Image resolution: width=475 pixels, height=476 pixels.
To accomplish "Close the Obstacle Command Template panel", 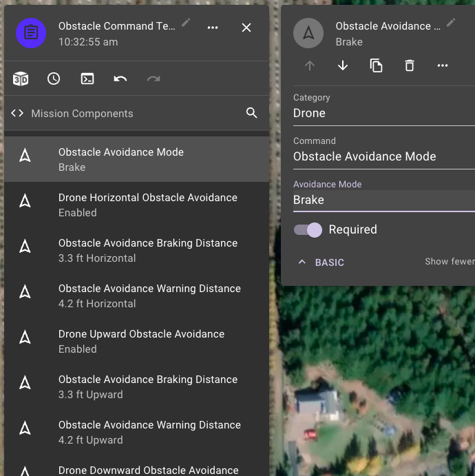I will (246, 28).
